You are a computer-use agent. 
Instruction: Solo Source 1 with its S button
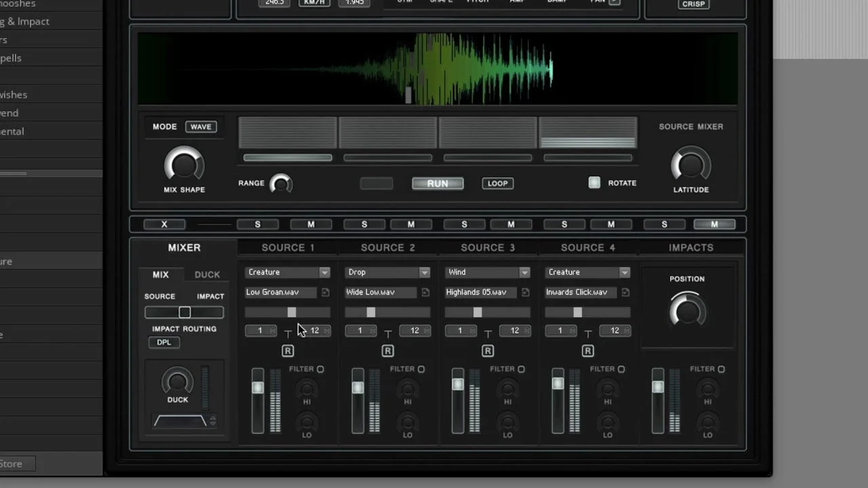[257, 224]
